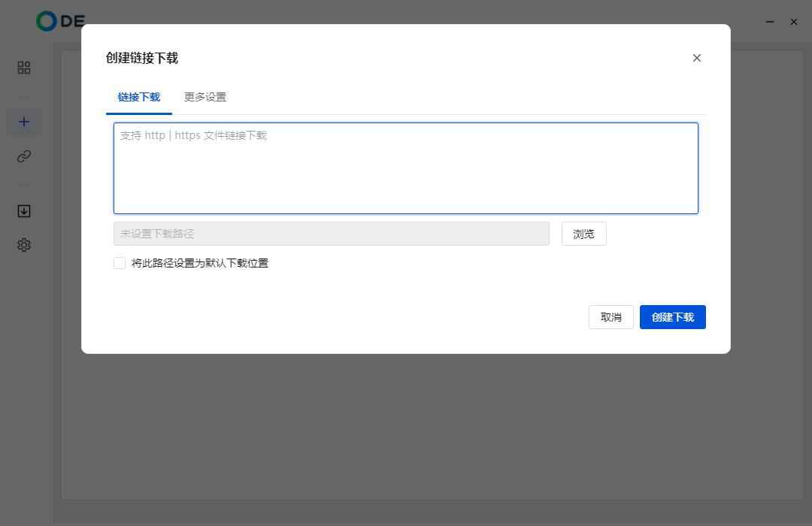Image resolution: width=812 pixels, height=526 pixels.
Task: Switch to the 更多设置 tab
Action: pyautogui.click(x=205, y=97)
